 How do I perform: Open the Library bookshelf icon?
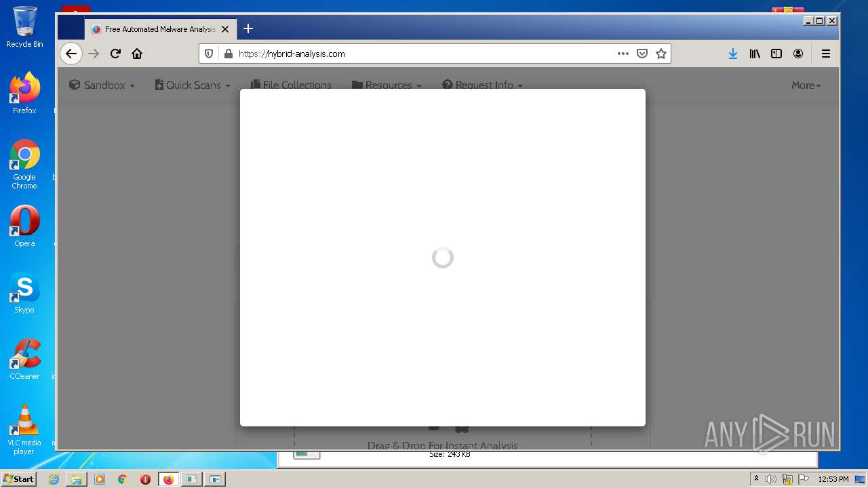pos(755,54)
